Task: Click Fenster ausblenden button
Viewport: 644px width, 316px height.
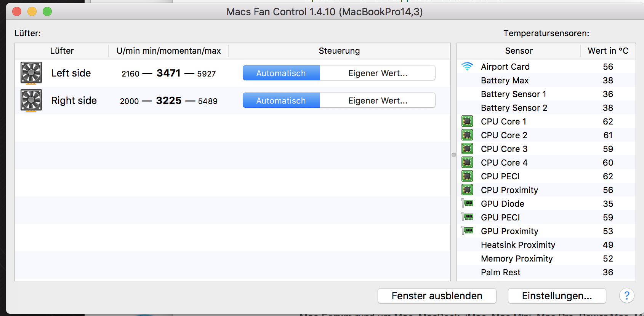Action: (x=437, y=296)
